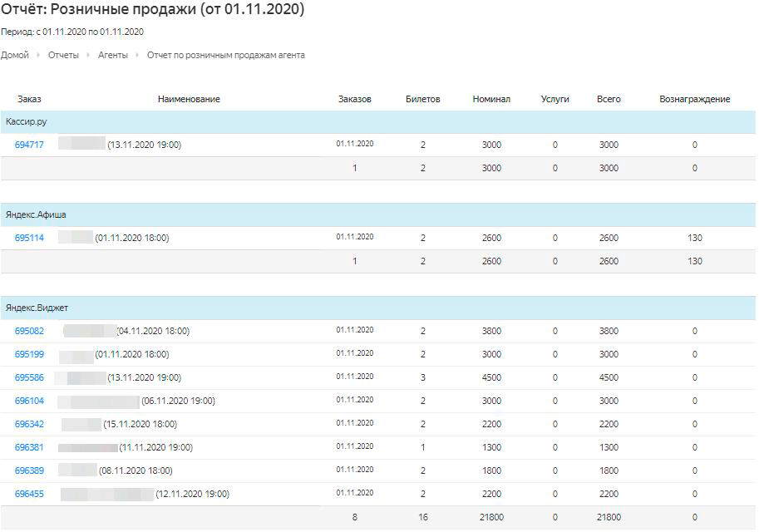
Task: Open order link 696342
Action: [x=29, y=424]
